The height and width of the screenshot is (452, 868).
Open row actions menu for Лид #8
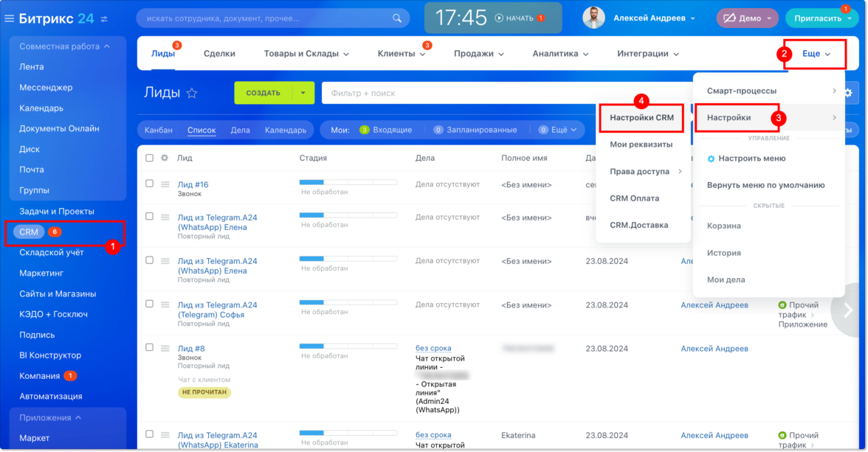coord(165,348)
